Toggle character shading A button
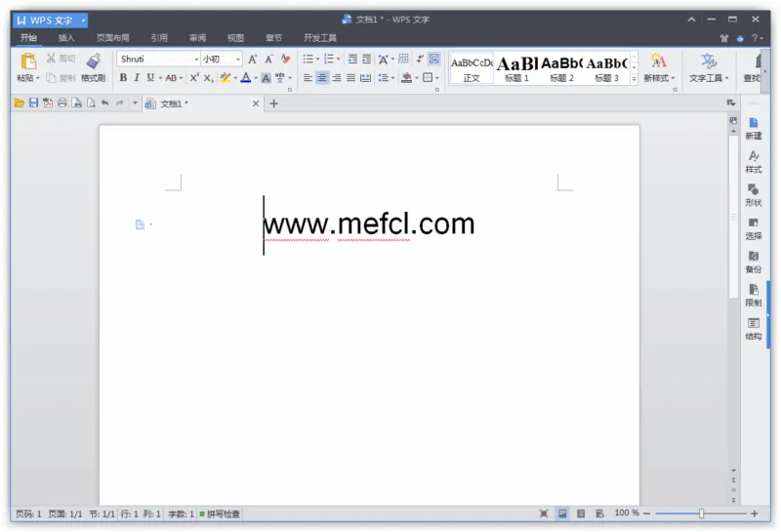The width and height of the screenshot is (781, 532). point(266,78)
